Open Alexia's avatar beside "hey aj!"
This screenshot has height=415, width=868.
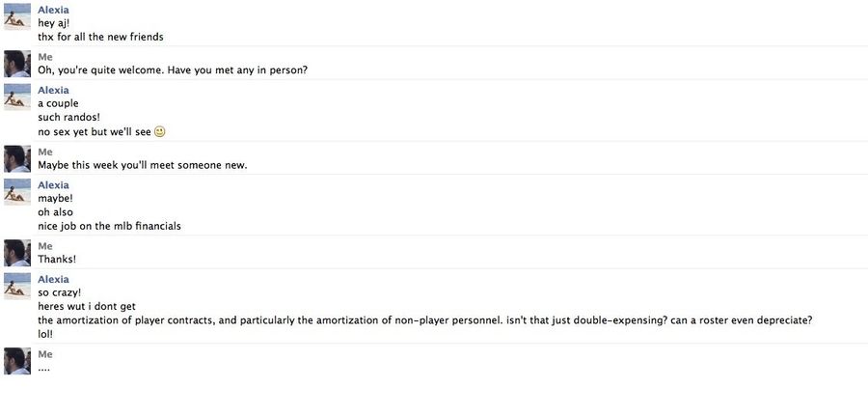[17, 16]
